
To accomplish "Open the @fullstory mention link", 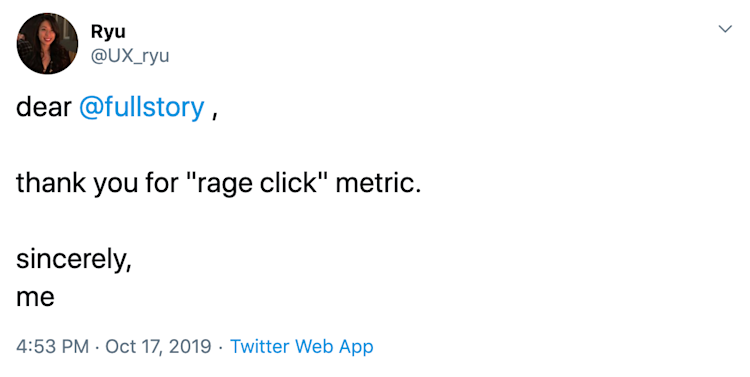I will pos(142,108).
